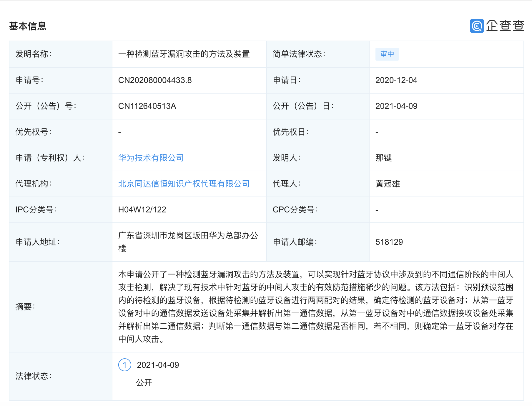The width and height of the screenshot is (532, 406).
Task: Click the 申请日 label cell
Action: [318, 80]
